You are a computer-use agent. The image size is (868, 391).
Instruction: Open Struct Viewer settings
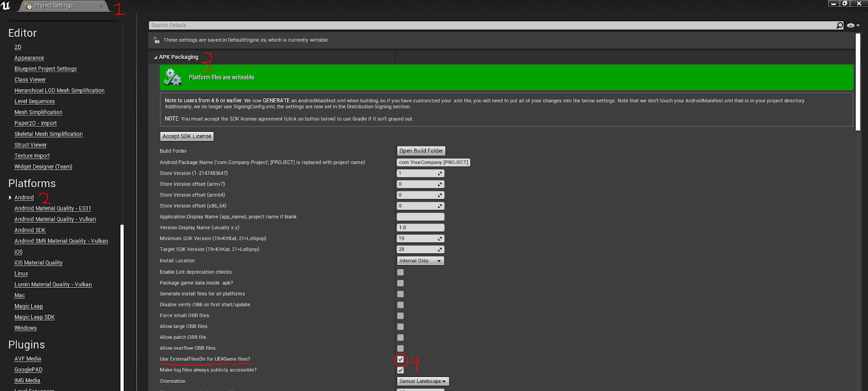[x=31, y=145]
